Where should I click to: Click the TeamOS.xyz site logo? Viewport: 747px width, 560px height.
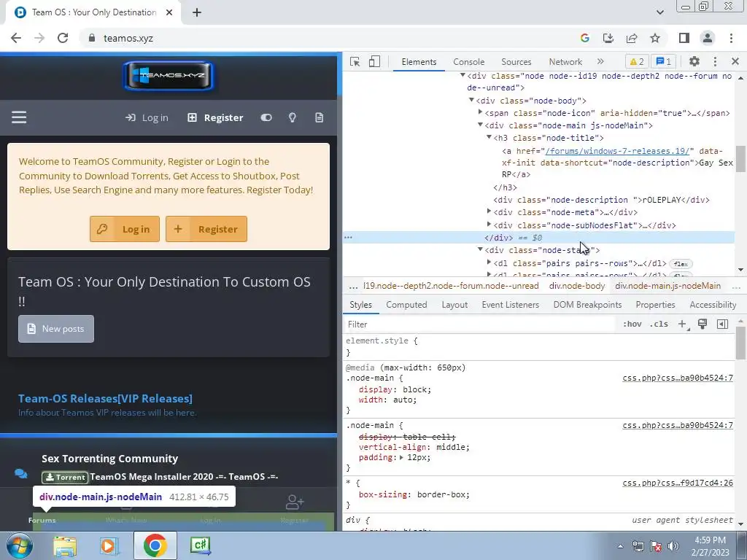tap(169, 76)
